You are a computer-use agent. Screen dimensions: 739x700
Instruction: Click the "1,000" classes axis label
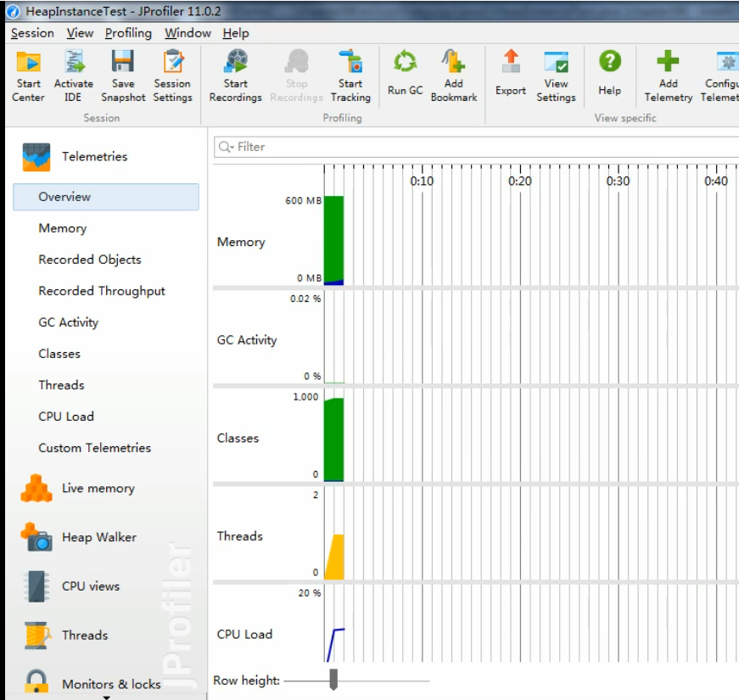[x=306, y=397]
